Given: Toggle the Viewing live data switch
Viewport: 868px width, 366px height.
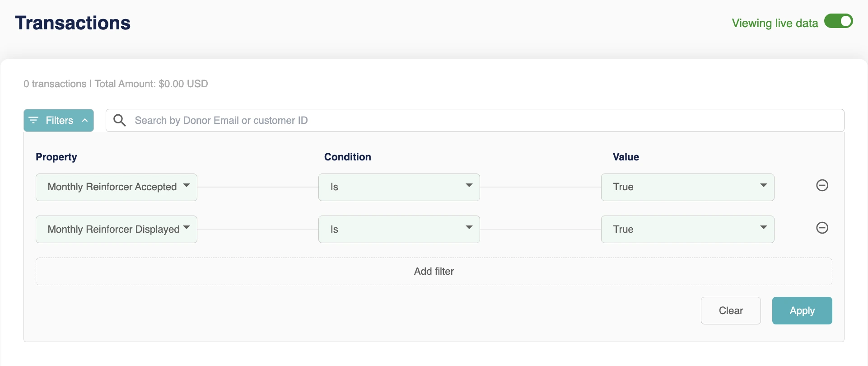Looking at the screenshot, I should (838, 21).
